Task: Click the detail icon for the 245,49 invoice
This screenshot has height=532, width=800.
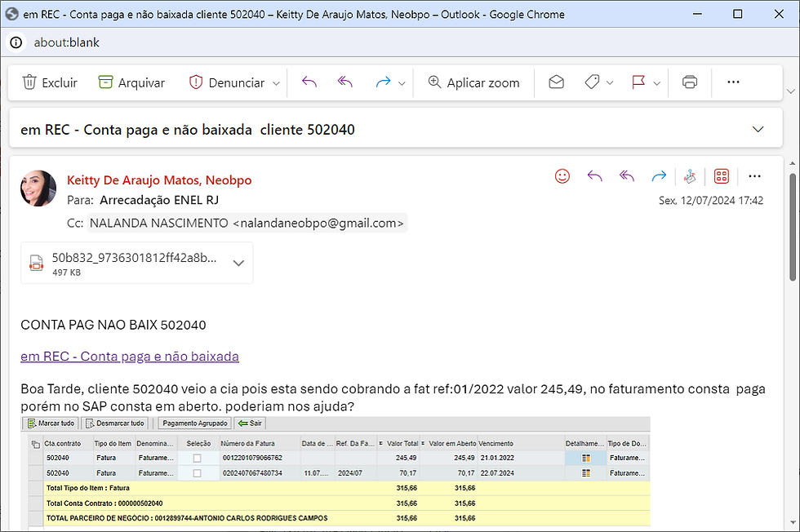Action: [586, 458]
